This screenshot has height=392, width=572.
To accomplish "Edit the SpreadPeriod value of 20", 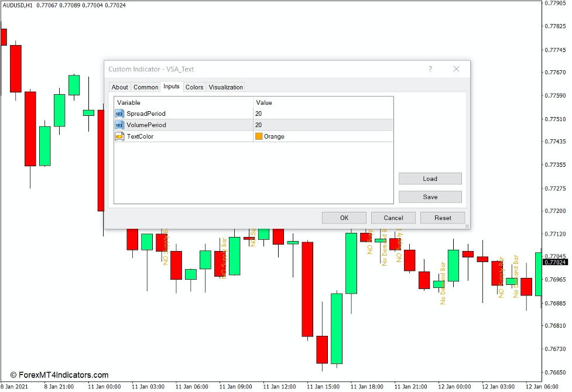I will (x=261, y=114).
